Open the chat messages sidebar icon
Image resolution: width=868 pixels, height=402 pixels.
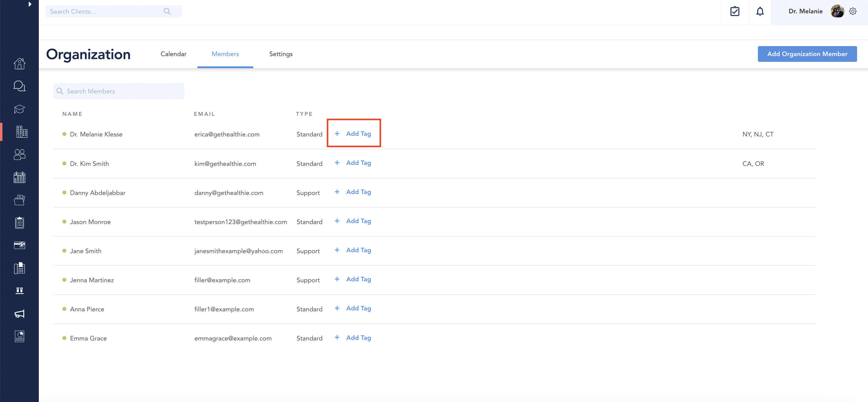pos(19,86)
